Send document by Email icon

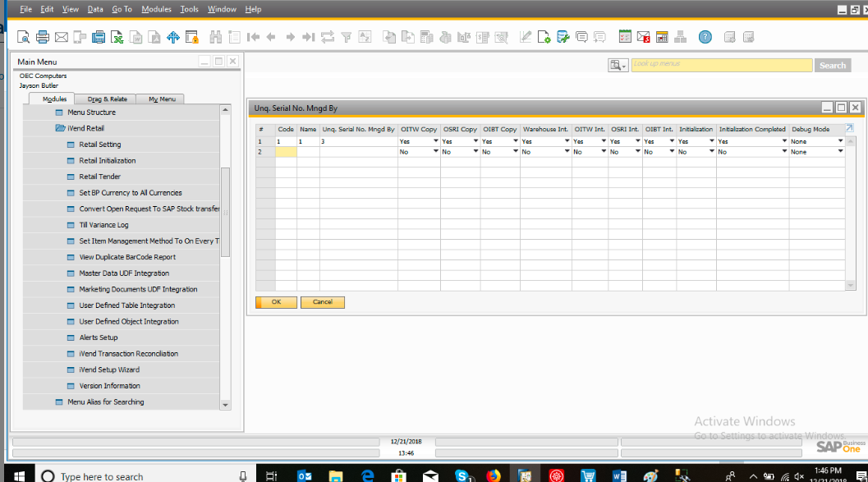coord(62,37)
